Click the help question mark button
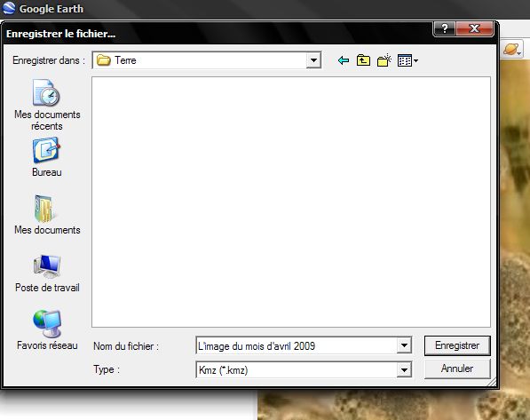The height and width of the screenshot is (420, 530). [x=445, y=28]
